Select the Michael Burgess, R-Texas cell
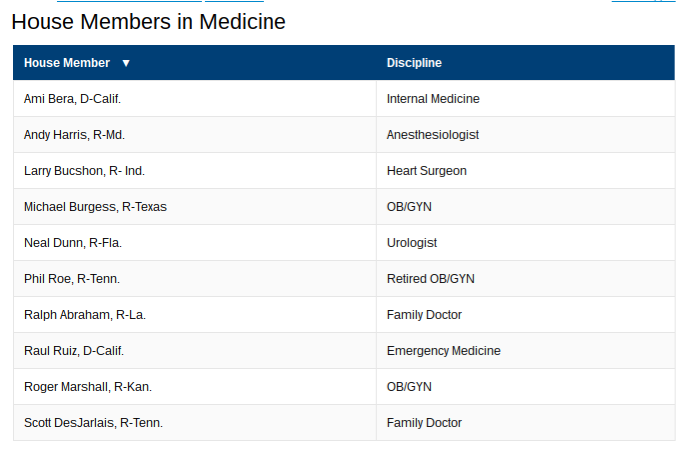The image size is (691, 459). [195, 207]
